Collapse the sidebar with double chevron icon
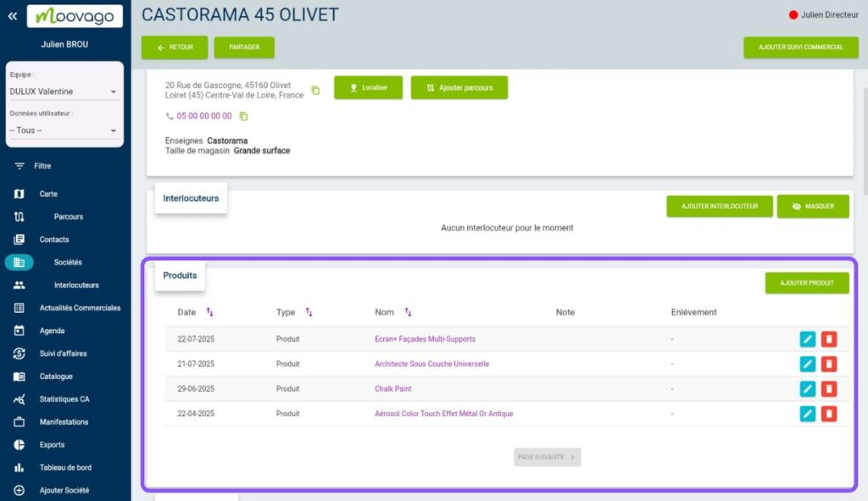Image resolution: width=868 pixels, height=501 pixels. click(x=12, y=16)
